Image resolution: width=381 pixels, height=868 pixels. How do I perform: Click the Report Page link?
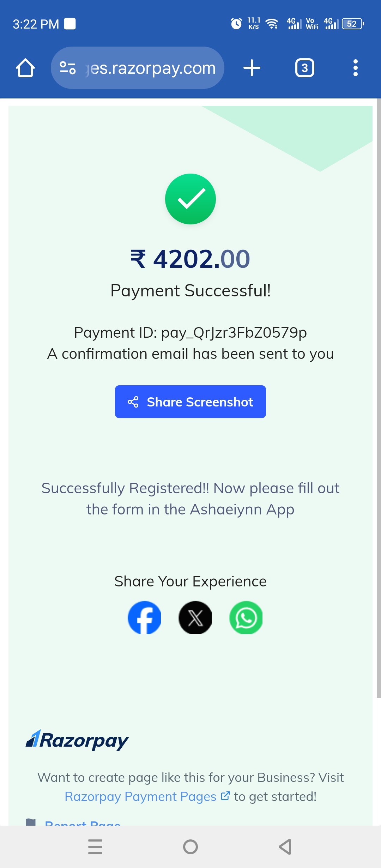point(83,823)
